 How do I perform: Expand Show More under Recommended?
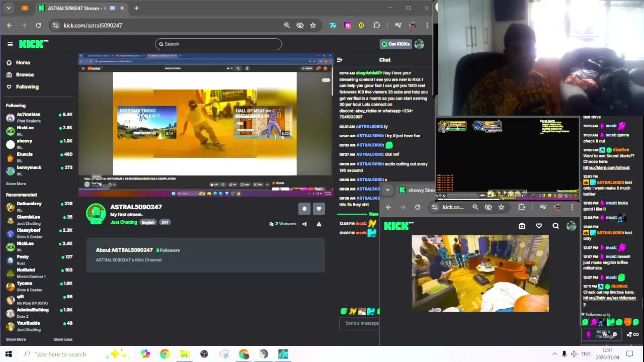coord(16,339)
